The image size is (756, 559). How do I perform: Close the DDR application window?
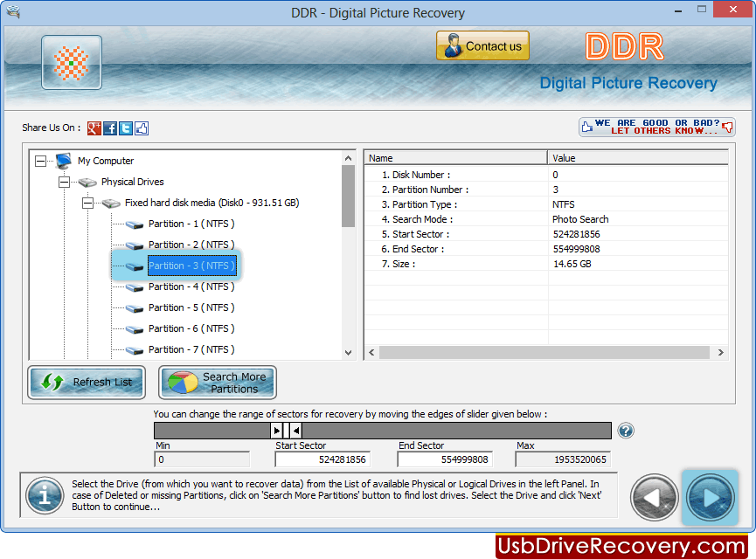(x=733, y=9)
